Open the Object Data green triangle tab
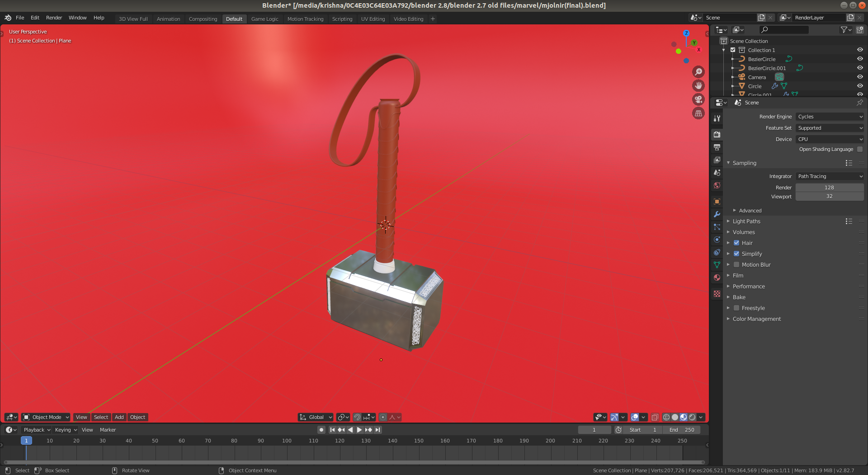 click(x=717, y=265)
